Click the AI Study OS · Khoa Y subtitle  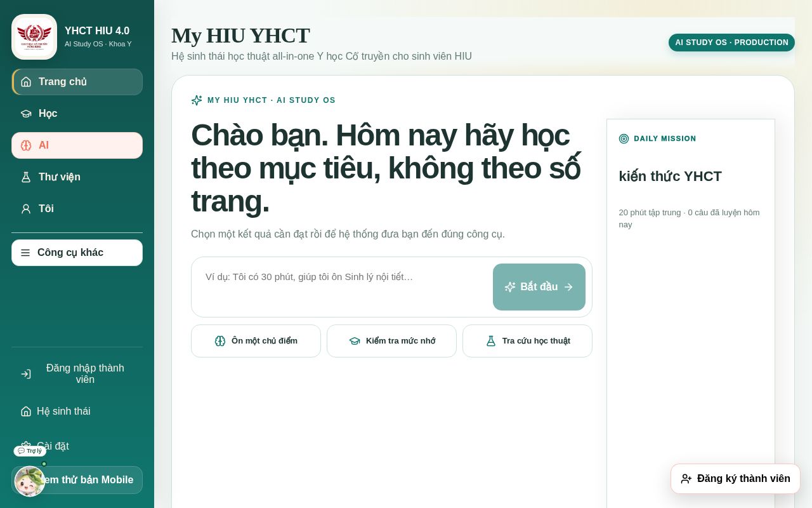[x=98, y=44]
